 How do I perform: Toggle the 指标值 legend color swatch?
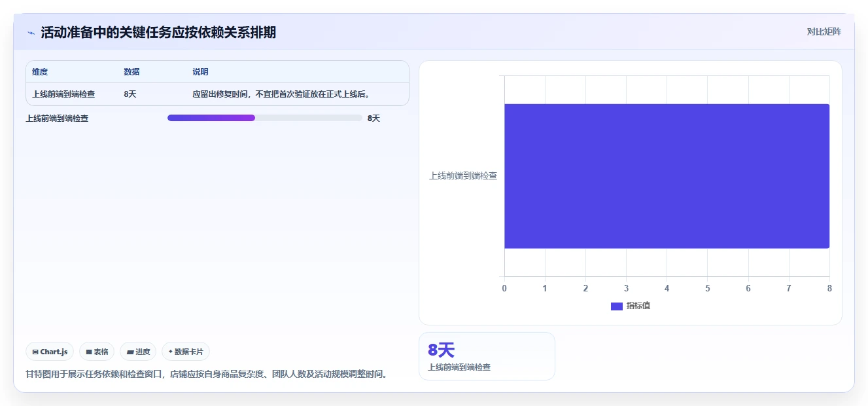[616, 306]
